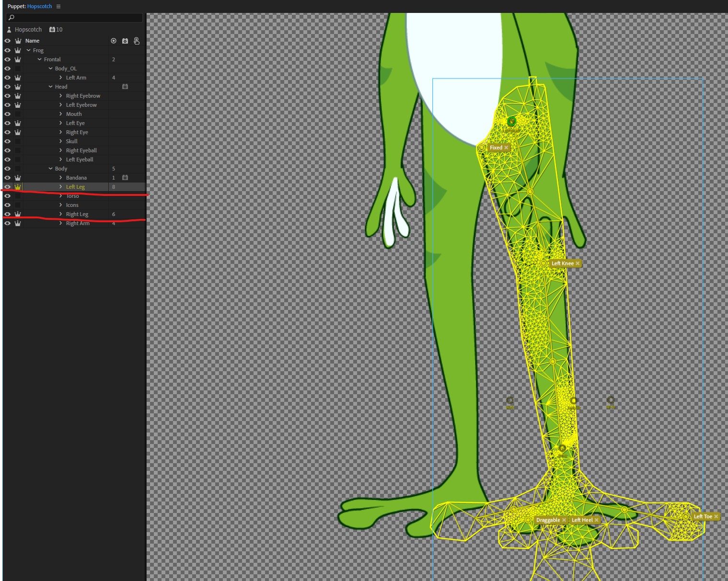Click the trigger hand icon in column header
728x581 pixels.
coord(136,41)
